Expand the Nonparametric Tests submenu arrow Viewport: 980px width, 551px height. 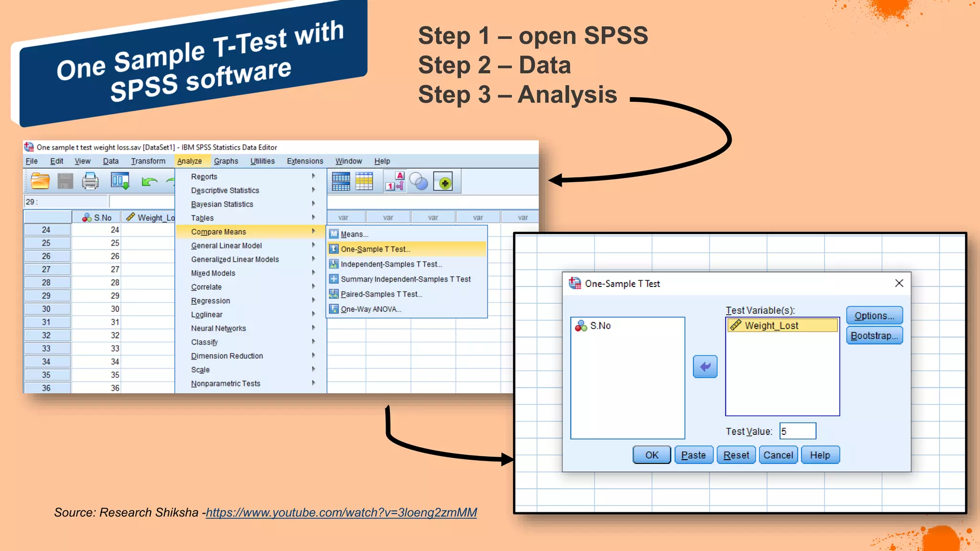(x=313, y=383)
